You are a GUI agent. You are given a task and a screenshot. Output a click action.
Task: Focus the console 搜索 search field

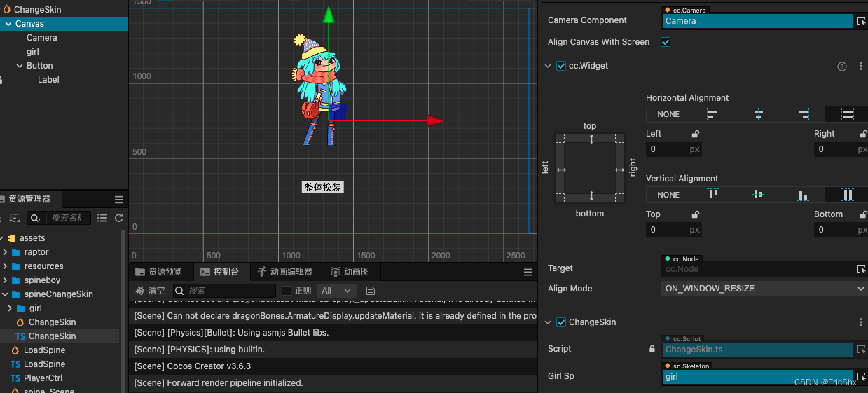point(224,291)
